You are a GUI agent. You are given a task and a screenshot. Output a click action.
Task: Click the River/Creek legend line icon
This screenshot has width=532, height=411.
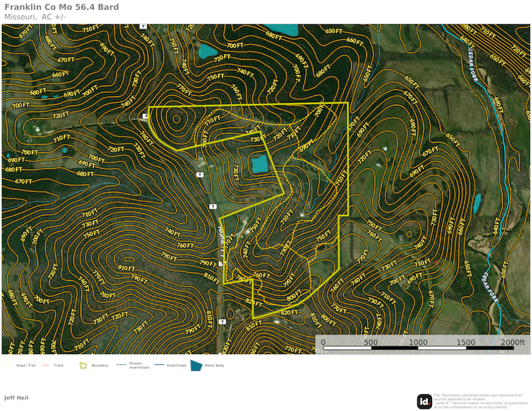159,365
